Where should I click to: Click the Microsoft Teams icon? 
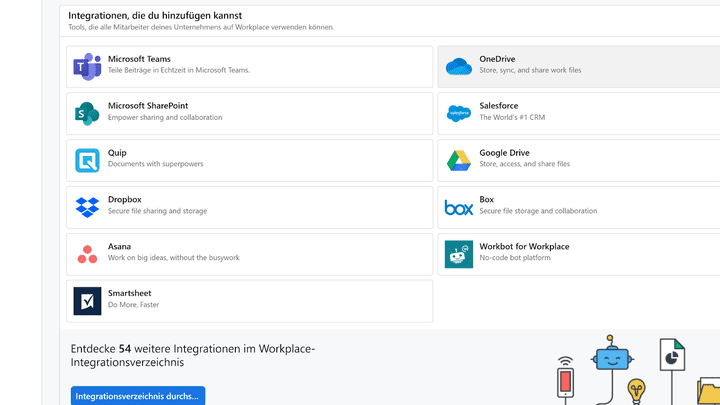click(x=87, y=67)
